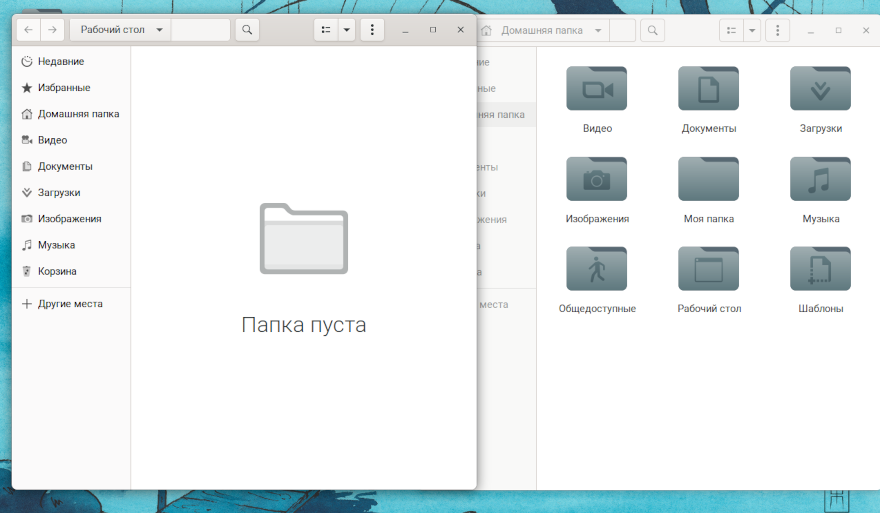The height and width of the screenshot is (513, 880).
Task: Select the Музыка folder icon
Action: (820, 180)
